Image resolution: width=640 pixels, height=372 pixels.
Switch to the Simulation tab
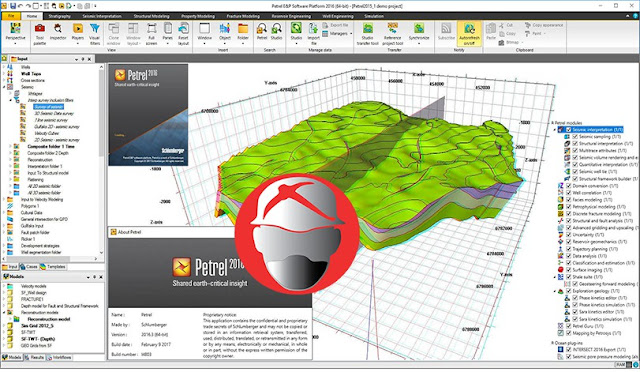coord(374,16)
